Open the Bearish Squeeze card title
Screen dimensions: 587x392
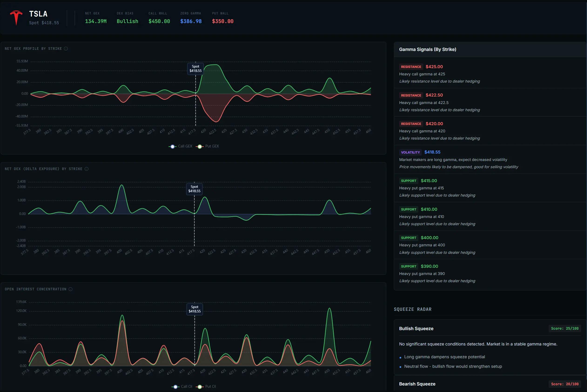coord(417,384)
